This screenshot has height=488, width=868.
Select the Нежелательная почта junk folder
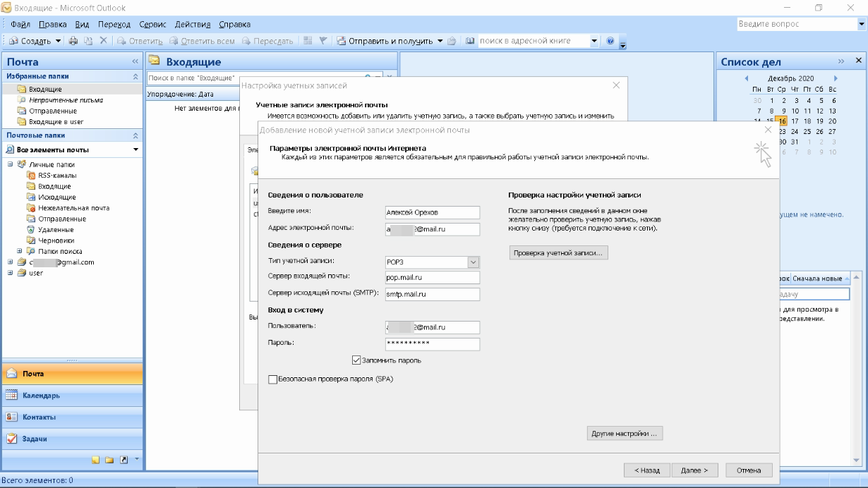tap(73, 208)
